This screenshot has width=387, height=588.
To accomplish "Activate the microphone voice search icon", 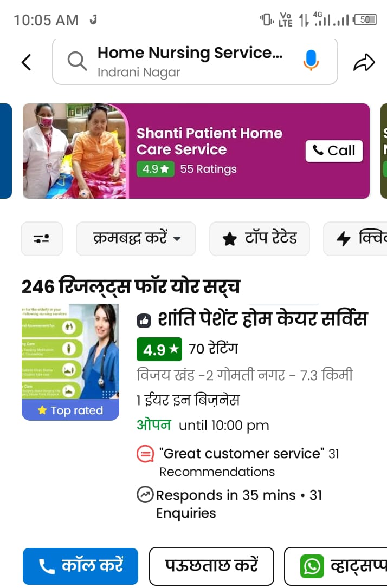I will pos(311,60).
